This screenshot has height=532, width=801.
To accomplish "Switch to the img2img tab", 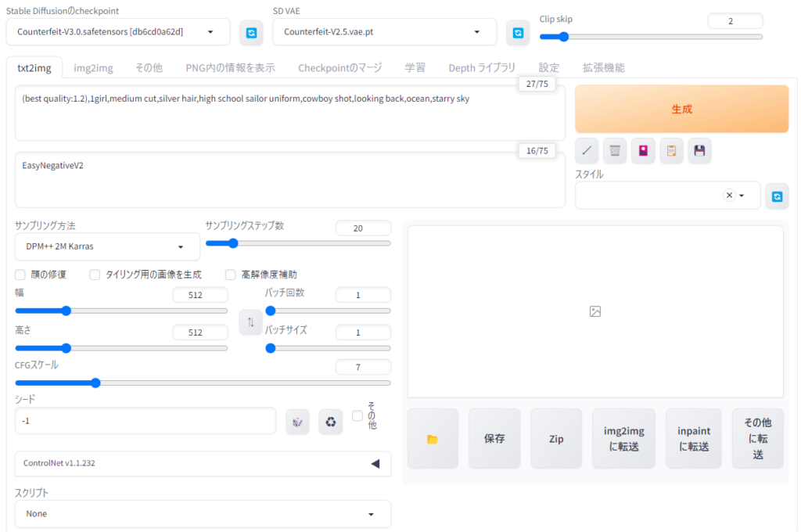I will (93, 68).
